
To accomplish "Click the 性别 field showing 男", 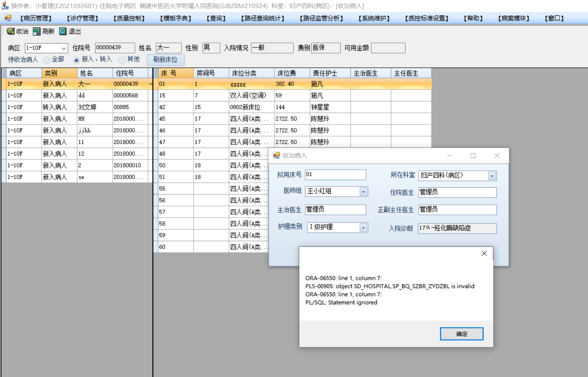I will point(211,48).
